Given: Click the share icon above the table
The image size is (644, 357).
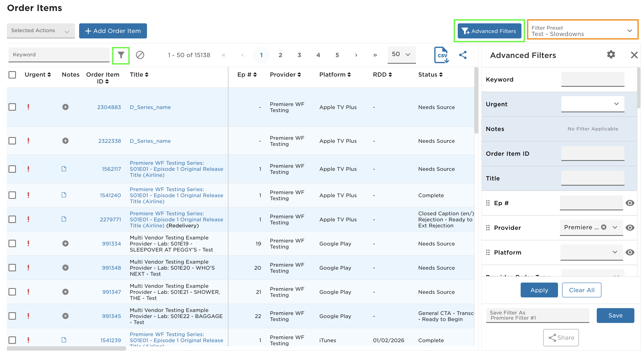Looking at the screenshot, I should [463, 55].
